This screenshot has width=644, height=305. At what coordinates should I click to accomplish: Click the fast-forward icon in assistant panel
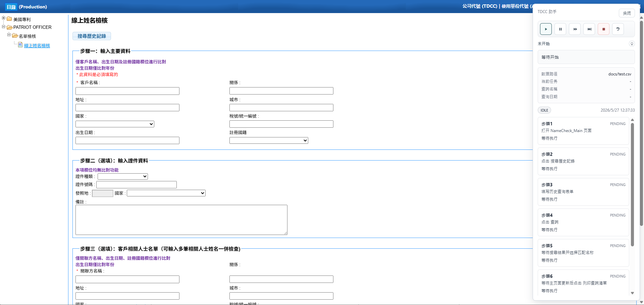(575, 29)
